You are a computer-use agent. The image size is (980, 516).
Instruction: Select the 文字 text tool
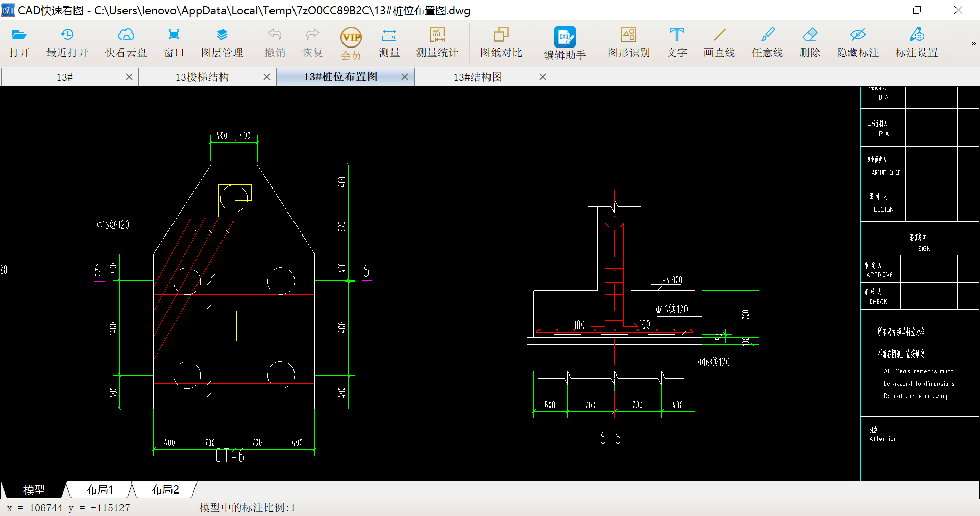(677, 43)
